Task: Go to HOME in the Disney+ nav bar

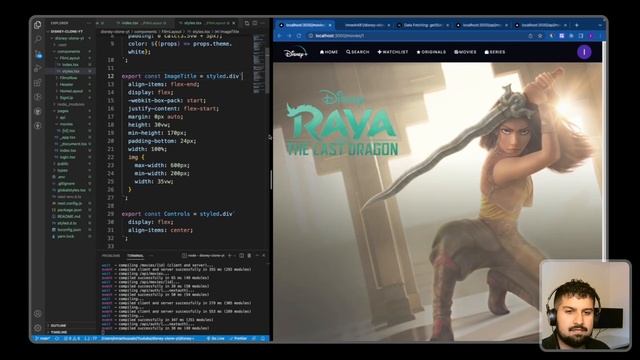Action: 329,52
